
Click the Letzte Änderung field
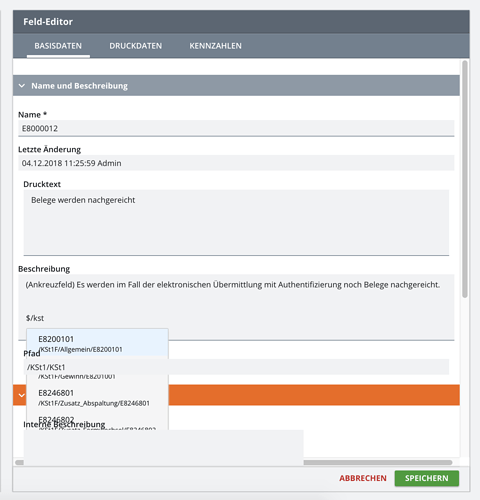point(236,163)
